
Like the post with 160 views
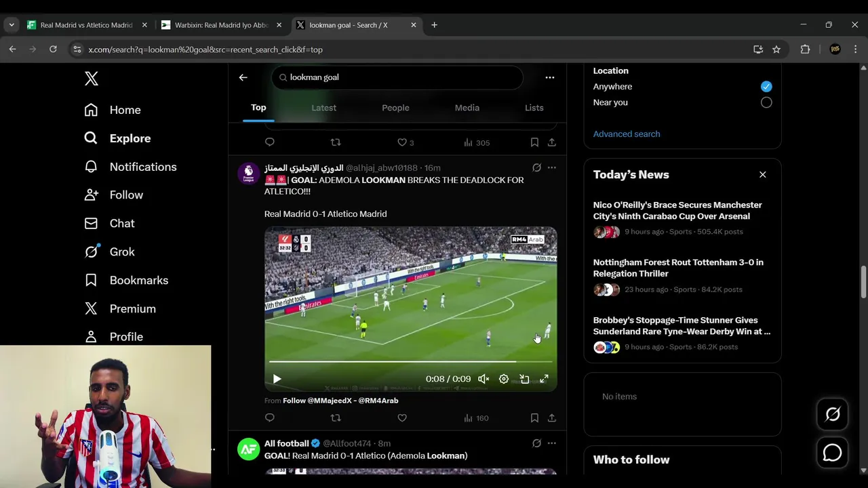point(402,418)
